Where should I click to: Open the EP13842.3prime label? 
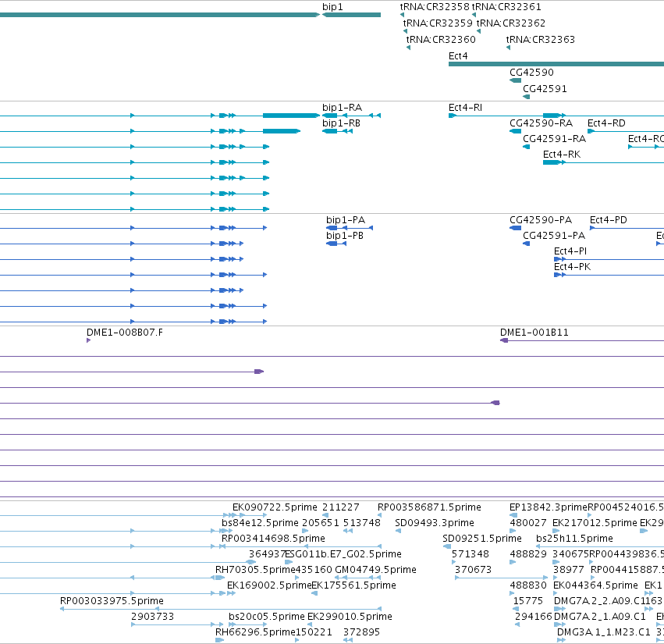pyautogui.click(x=549, y=507)
